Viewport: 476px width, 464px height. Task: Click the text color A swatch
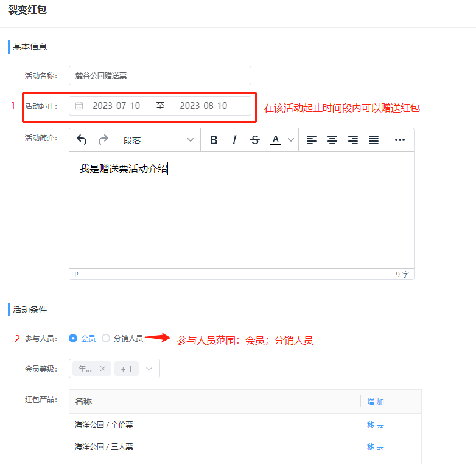coord(276,140)
